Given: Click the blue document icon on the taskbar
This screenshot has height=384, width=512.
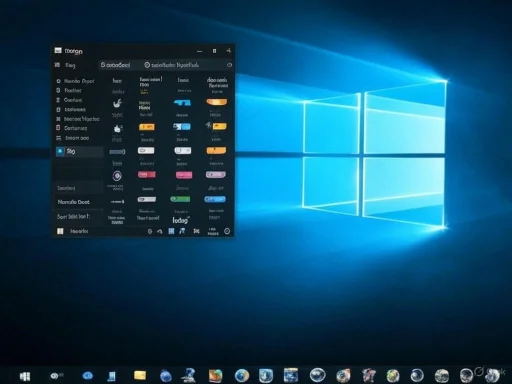Looking at the screenshot, I should coord(112,376).
